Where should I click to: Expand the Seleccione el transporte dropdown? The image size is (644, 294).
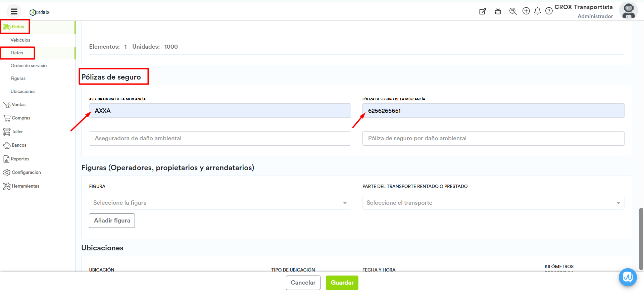pyautogui.click(x=493, y=203)
